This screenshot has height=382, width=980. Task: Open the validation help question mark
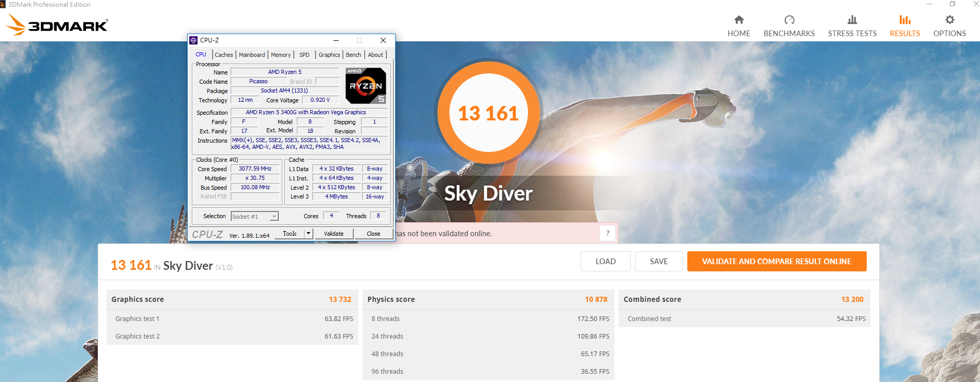pos(608,233)
